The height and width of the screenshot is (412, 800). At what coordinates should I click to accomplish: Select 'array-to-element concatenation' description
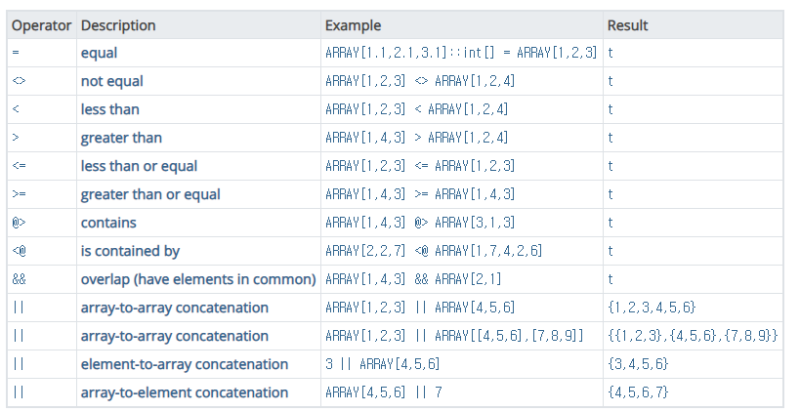pos(184,392)
